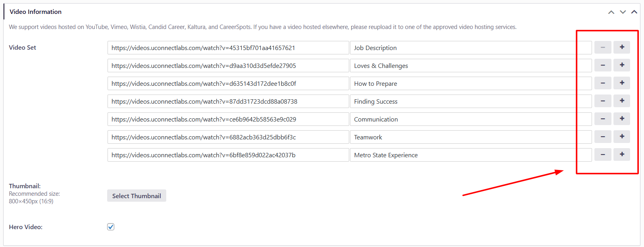644x247 pixels.
Task: Remove the Loves & Challenges video row
Action: click(x=602, y=65)
